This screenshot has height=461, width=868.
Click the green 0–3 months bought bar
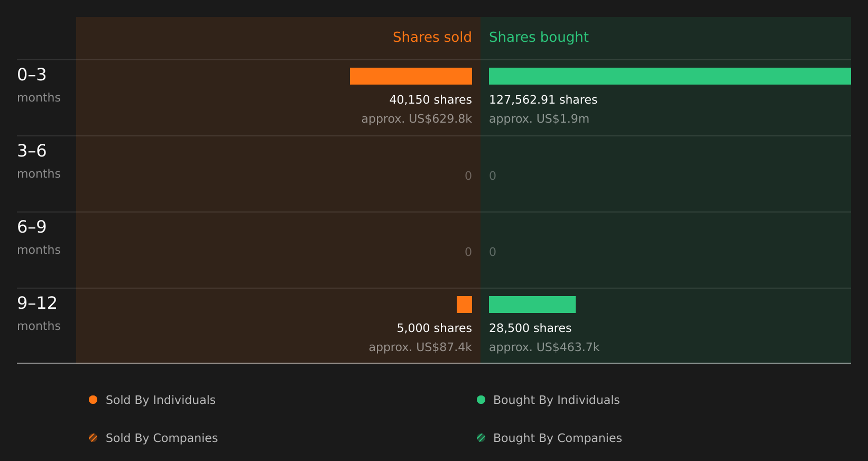coord(670,76)
